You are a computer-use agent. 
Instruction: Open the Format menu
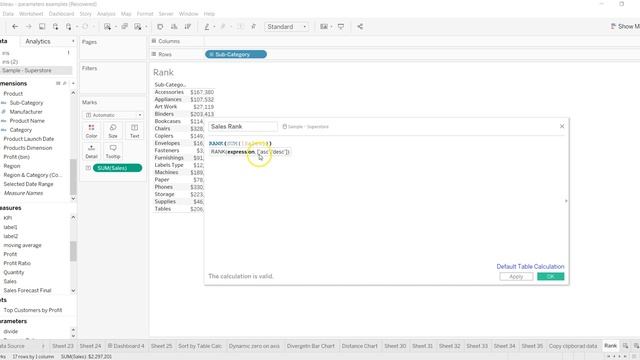(145, 14)
